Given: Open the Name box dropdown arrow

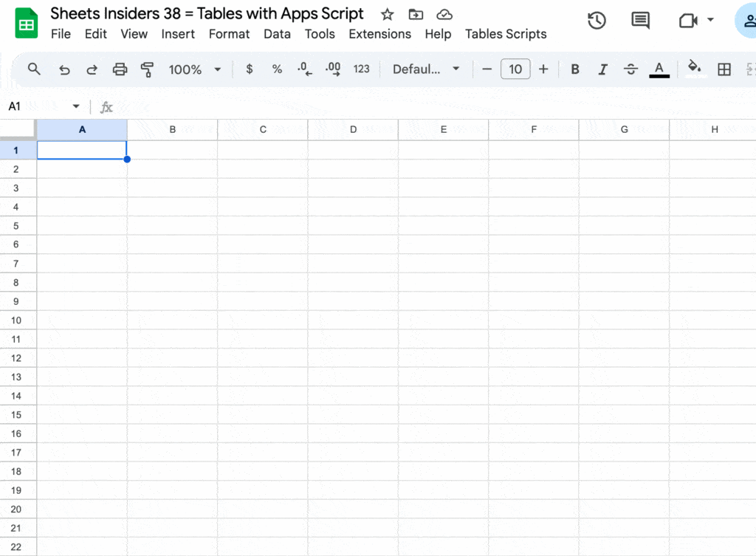Looking at the screenshot, I should (x=75, y=107).
